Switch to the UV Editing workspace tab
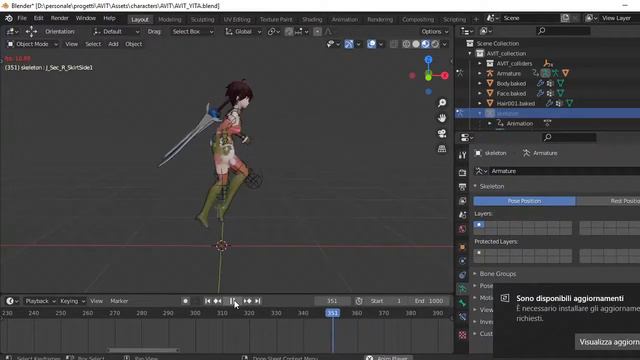The width and height of the screenshot is (640, 360). (237, 20)
